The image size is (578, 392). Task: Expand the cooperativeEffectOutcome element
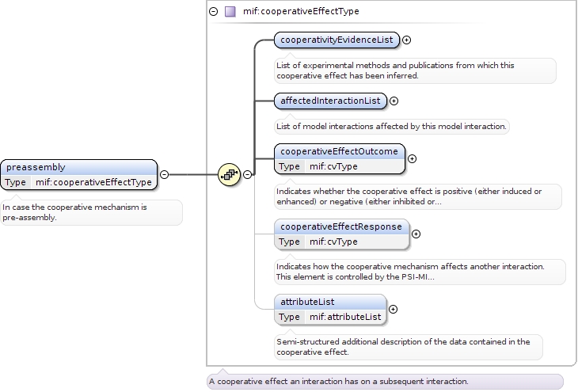point(412,158)
